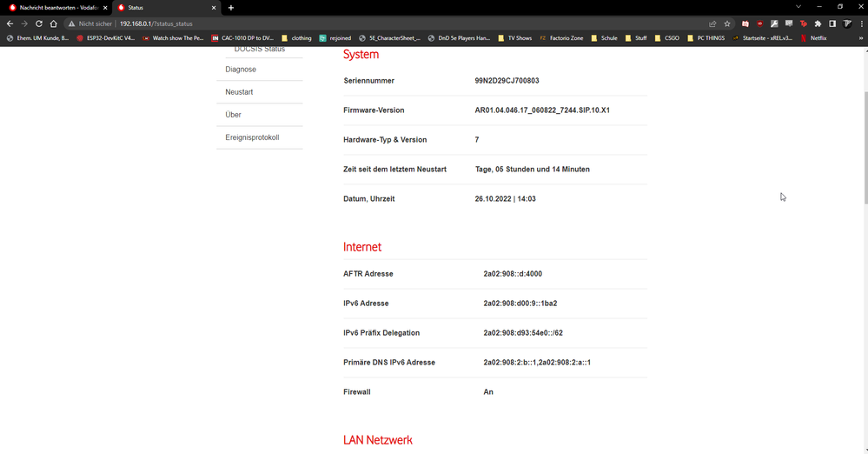Click the prefix delegation '2a02:908:d93:54e0::/62'

point(523,332)
